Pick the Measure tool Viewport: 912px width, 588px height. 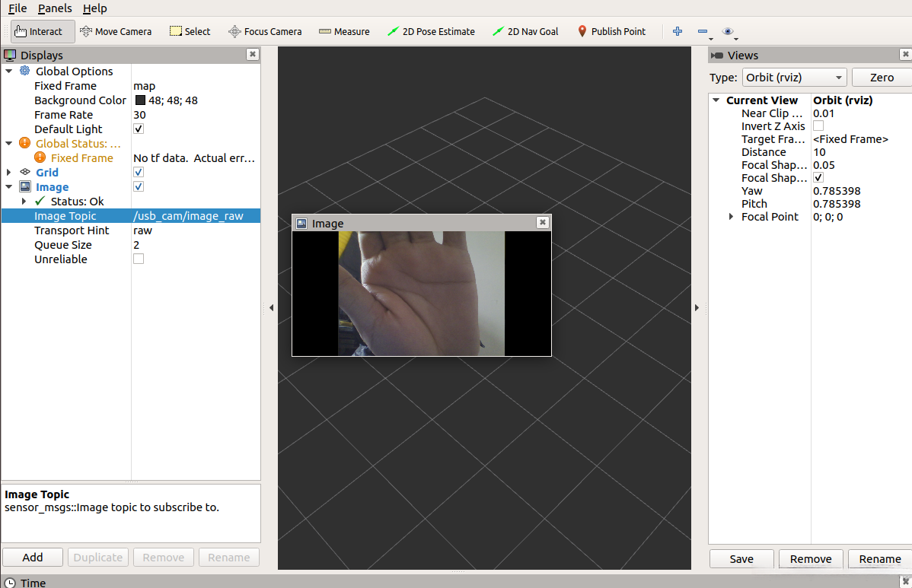(344, 31)
